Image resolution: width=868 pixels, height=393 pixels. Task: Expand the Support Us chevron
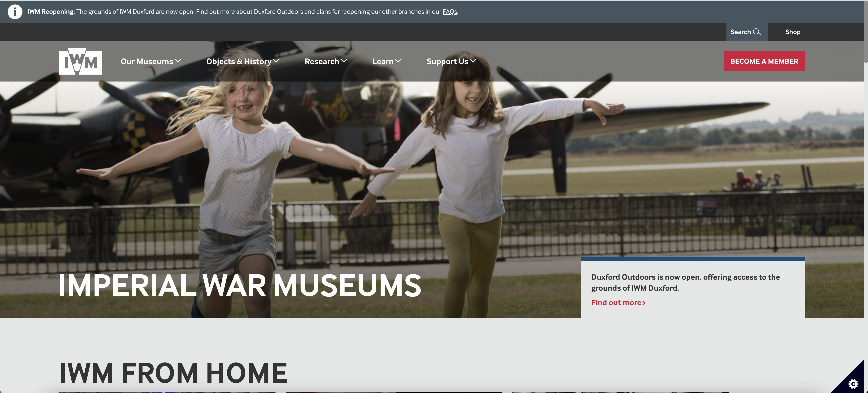point(473,61)
